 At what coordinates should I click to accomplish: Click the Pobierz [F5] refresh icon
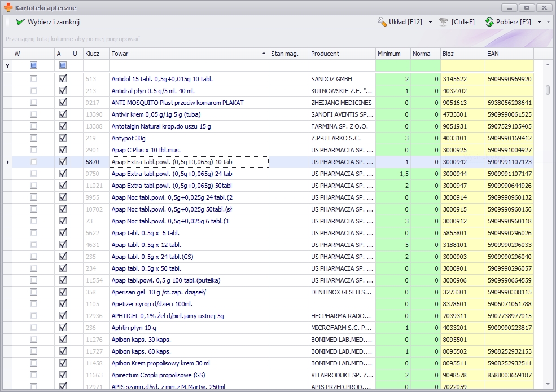pos(489,22)
